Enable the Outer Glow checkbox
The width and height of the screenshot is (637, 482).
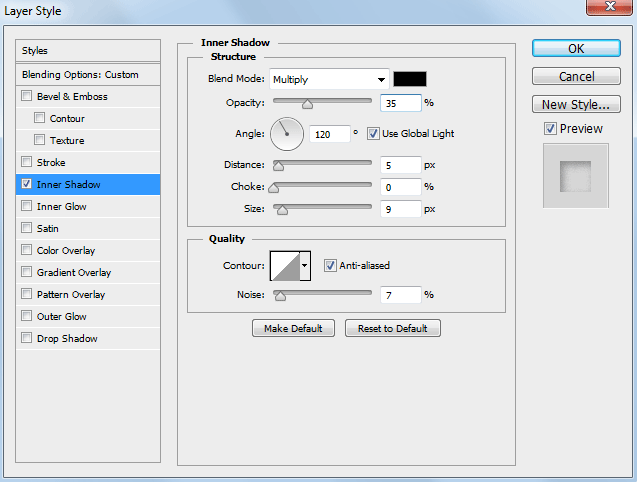26,315
